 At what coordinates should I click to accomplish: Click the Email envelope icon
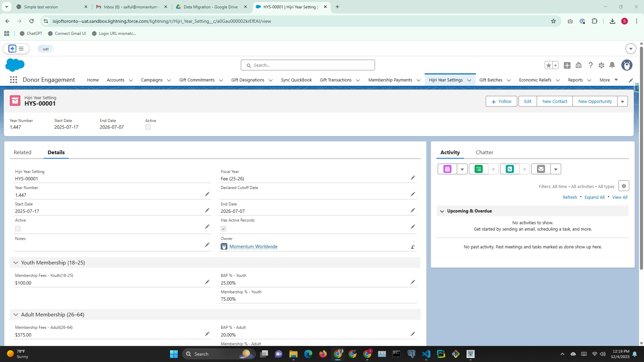coord(541,169)
